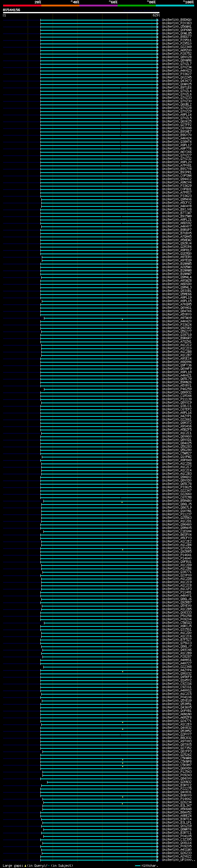The width and height of the screenshot is (197, 868).
Task: Click the =100char. cyan scale legend
Action: pyautogui.click(x=146, y=866)
